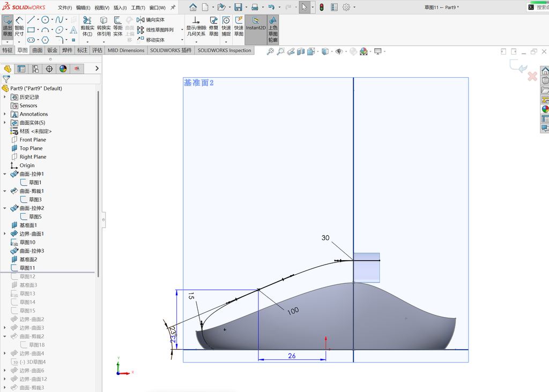Open the Undo dropdown arrow
549x392 pixels.
279,7
